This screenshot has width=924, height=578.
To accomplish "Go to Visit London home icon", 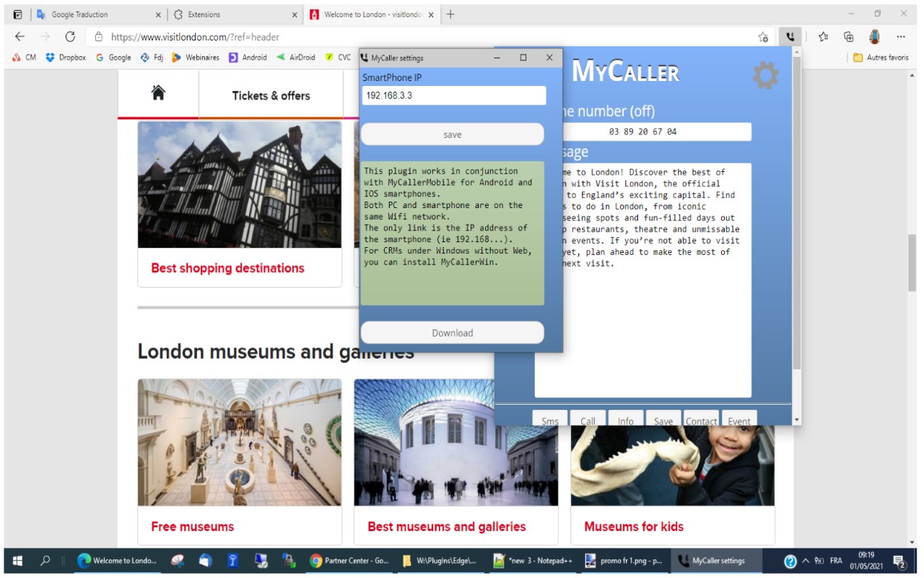I will click(x=158, y=92).
